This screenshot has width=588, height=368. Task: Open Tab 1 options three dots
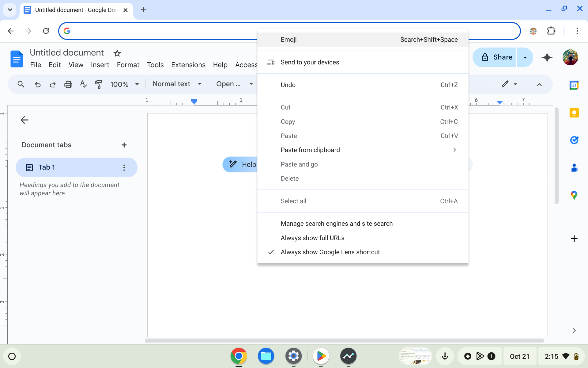(x=124, y=167)
